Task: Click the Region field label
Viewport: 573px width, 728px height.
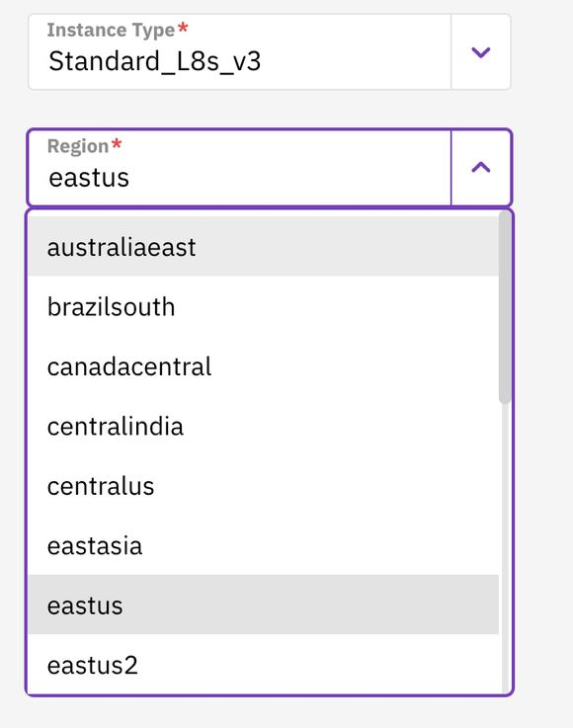Action: point(77,146)
